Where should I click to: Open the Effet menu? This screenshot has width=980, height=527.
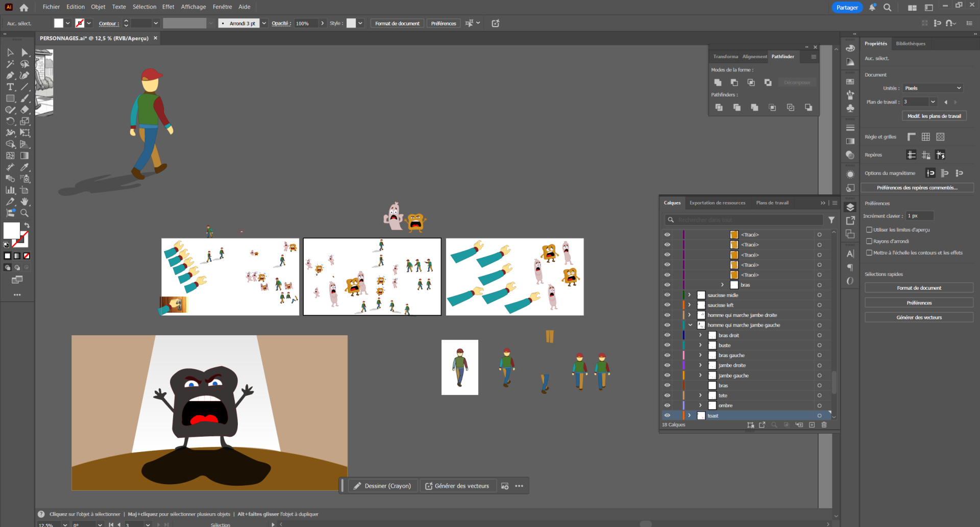click(x=168, y=7)
